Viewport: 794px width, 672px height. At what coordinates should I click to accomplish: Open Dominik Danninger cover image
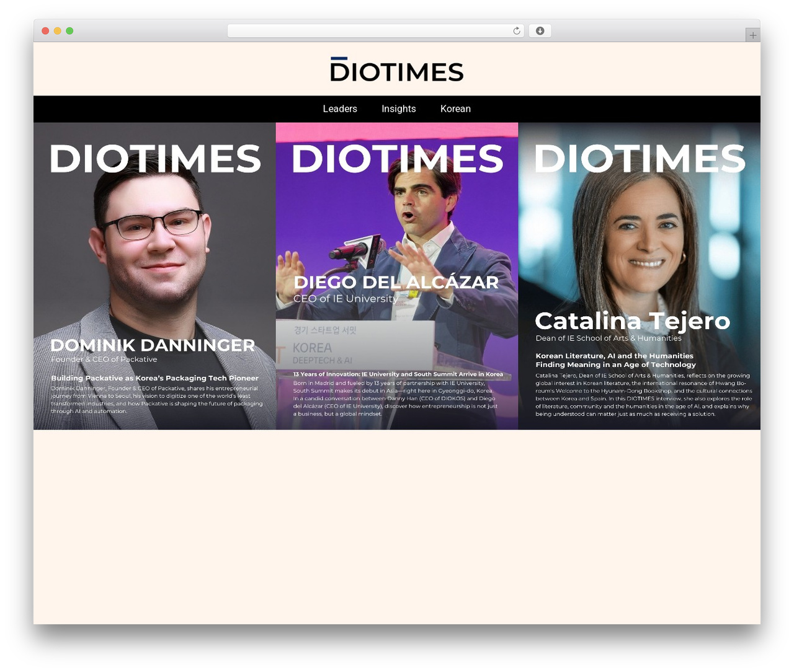point(154,276)
